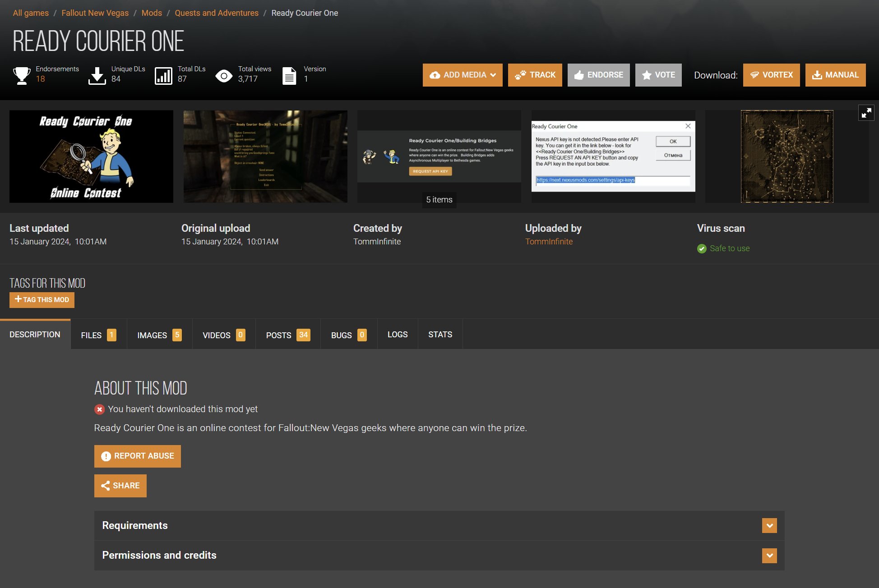Open the Add Media dropdown

463,75
